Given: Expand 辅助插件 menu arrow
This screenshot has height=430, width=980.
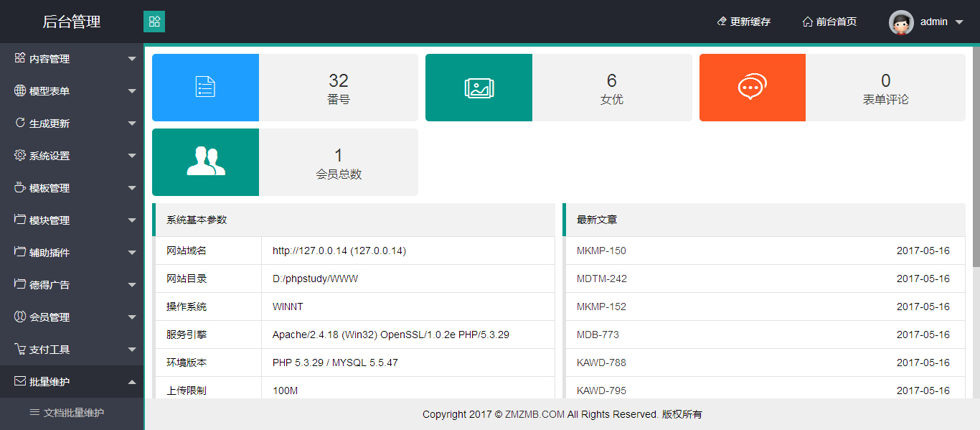Looking at the screenshot, I should [132, 253].
